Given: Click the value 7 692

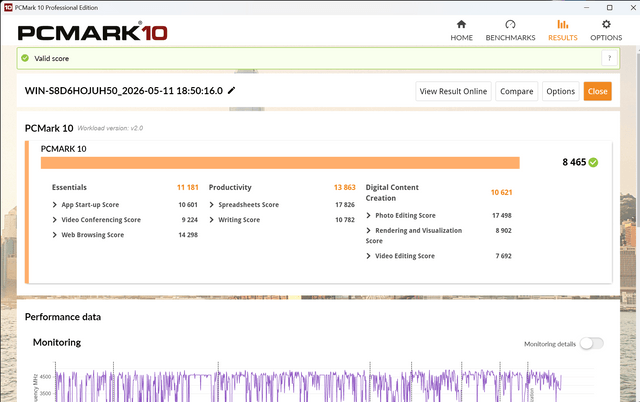Looking at the screenshot, I should coord(503,256).
